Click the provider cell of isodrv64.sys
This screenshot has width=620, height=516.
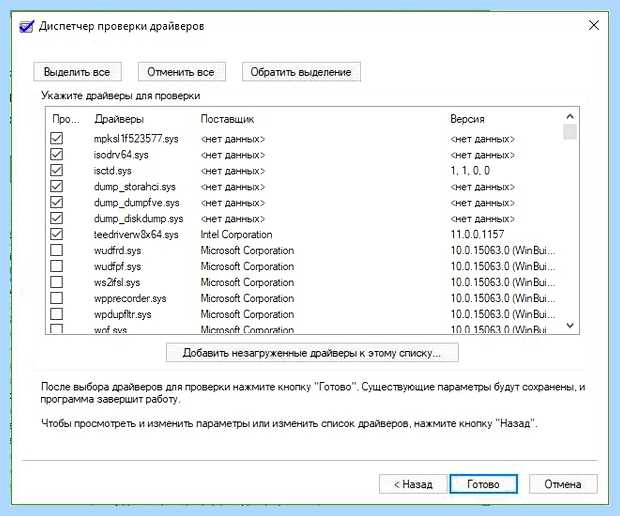(232, 155)
